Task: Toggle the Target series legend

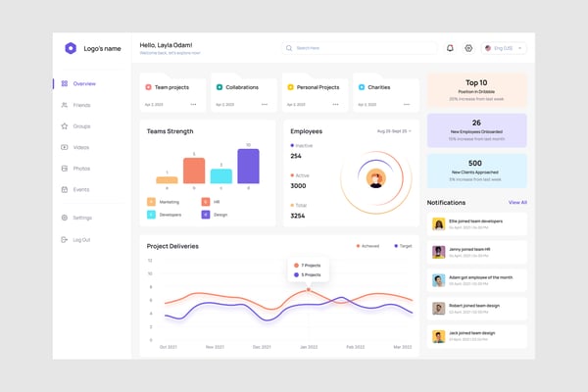Action: (x=403, y=246)
